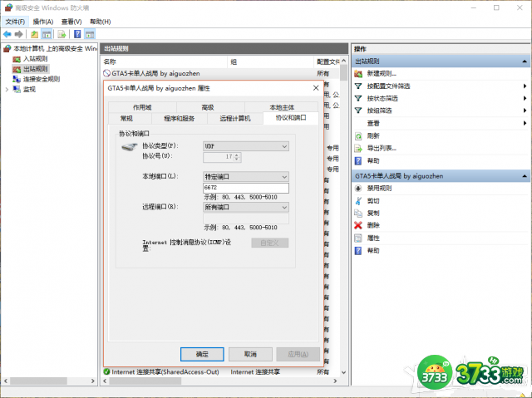Click the 应用(A) button
The image size is (532, 398).
click(298, 355)
